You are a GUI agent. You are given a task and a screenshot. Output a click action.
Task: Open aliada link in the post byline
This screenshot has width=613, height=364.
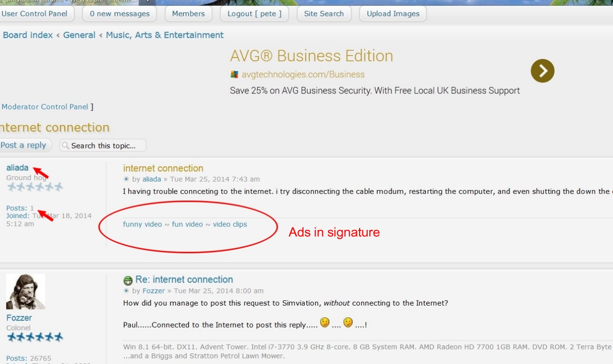click(152, 179)
